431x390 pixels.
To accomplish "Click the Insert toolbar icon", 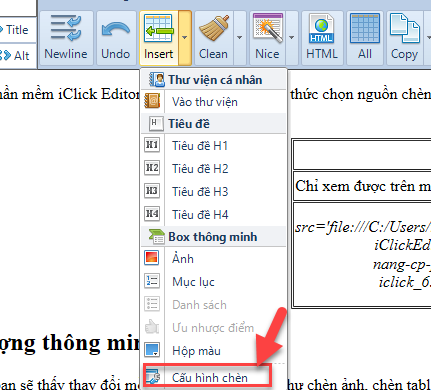I will point(158,28).
